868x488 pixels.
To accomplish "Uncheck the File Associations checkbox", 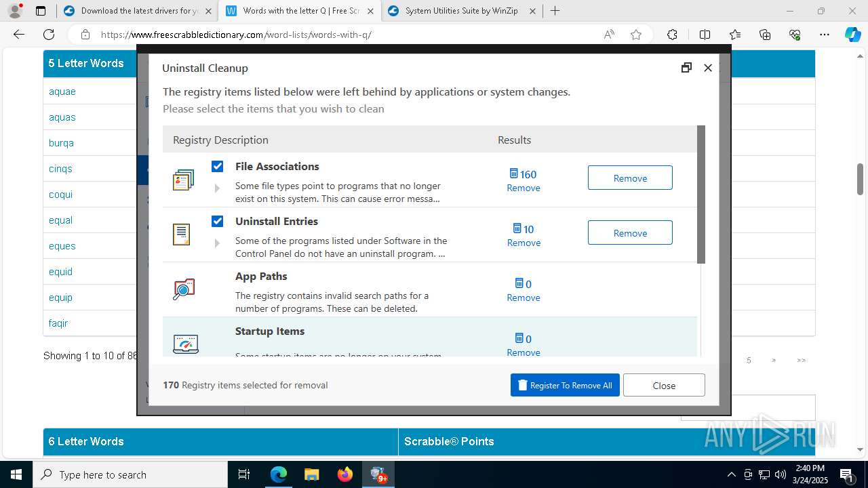I will coord(217,166).
